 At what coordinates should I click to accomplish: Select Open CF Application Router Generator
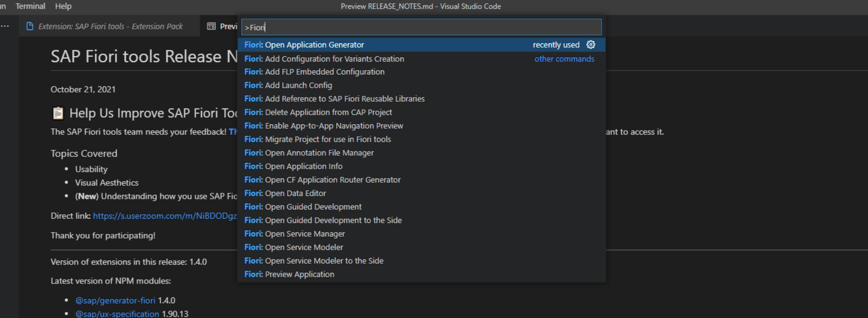[x=421, y=179]
